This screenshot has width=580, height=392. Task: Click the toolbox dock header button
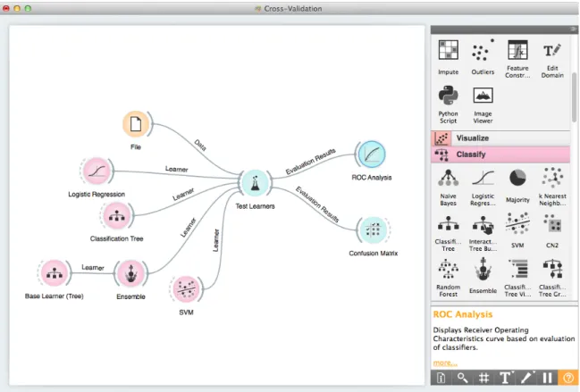[574, 29]
